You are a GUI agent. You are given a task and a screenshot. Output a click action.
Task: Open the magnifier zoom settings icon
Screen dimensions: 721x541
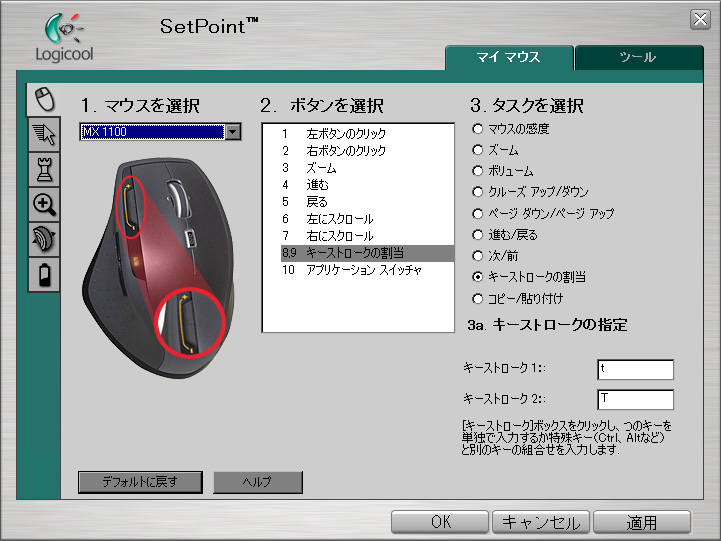(x=44, y=205)
